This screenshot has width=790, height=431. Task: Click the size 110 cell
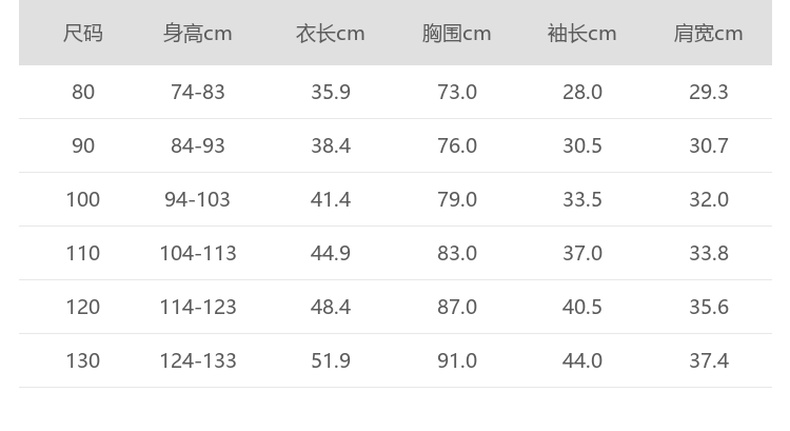[83, 253]
